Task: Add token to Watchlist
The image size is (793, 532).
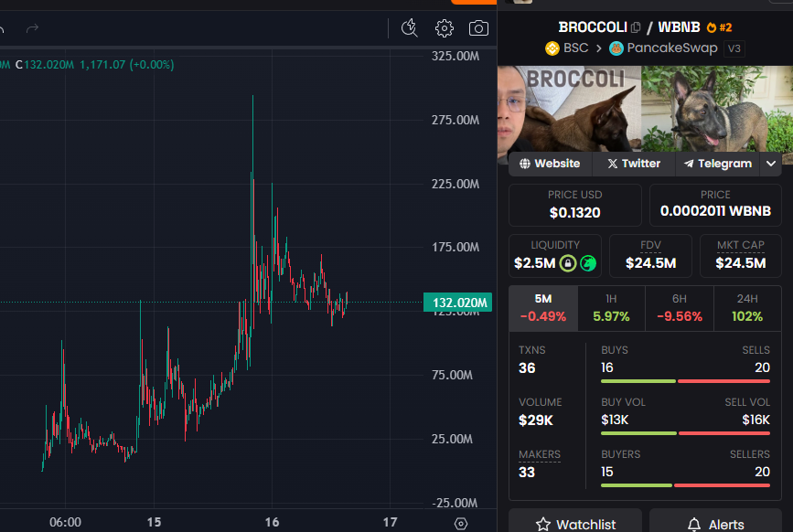Action: (575, 520)
